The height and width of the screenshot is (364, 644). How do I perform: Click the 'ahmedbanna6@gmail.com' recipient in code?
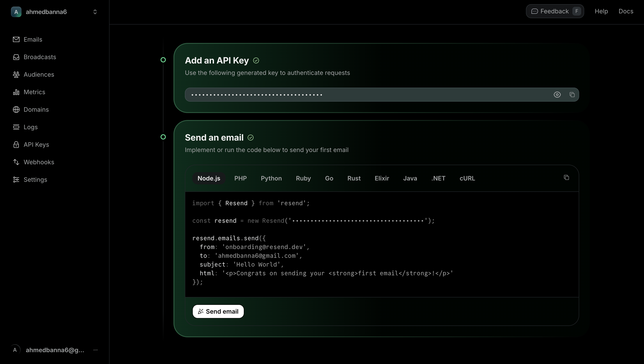(257, 256)
